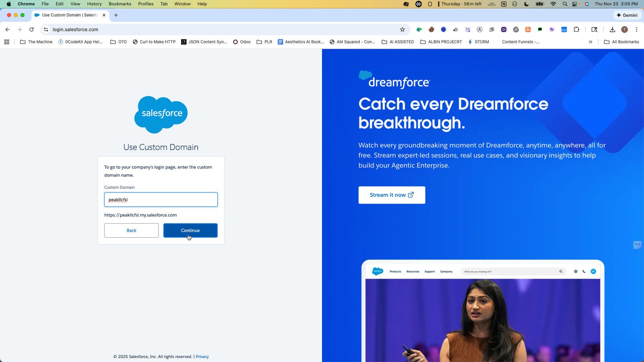Open the History menu
This screenshot has height=362, width=644.
click(x=94, y=4)
